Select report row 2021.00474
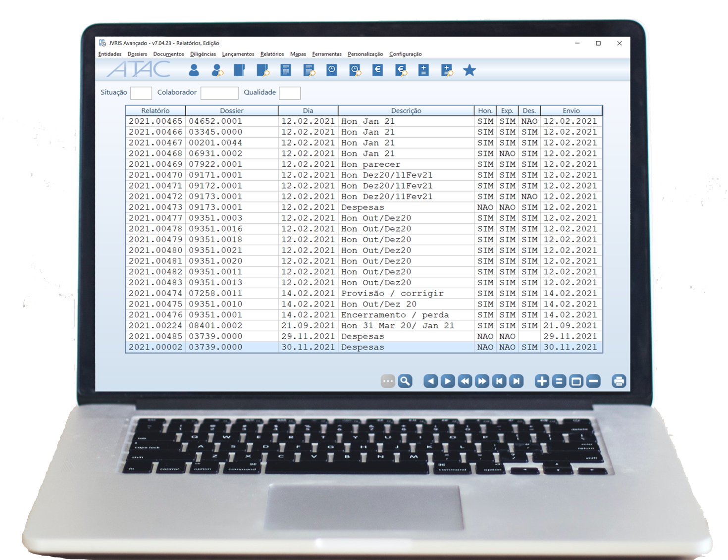Image resolution: width=728 pixels, height=560 pixels. (364, 293)
